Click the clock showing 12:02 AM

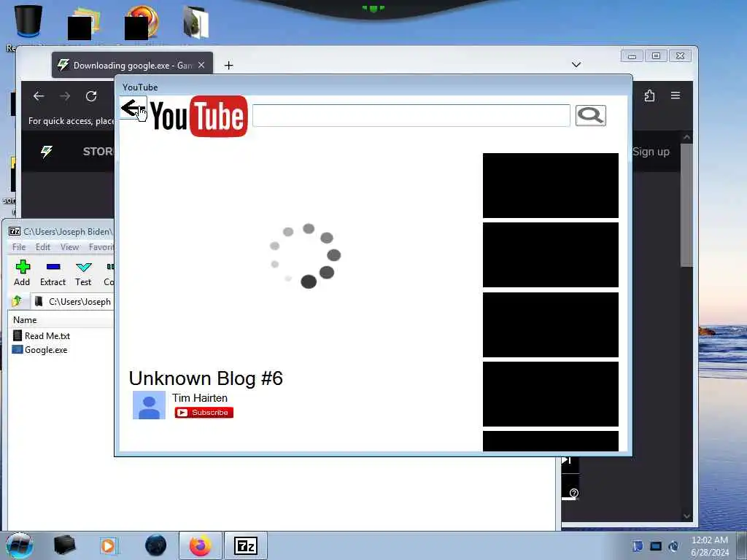(710, 540)
